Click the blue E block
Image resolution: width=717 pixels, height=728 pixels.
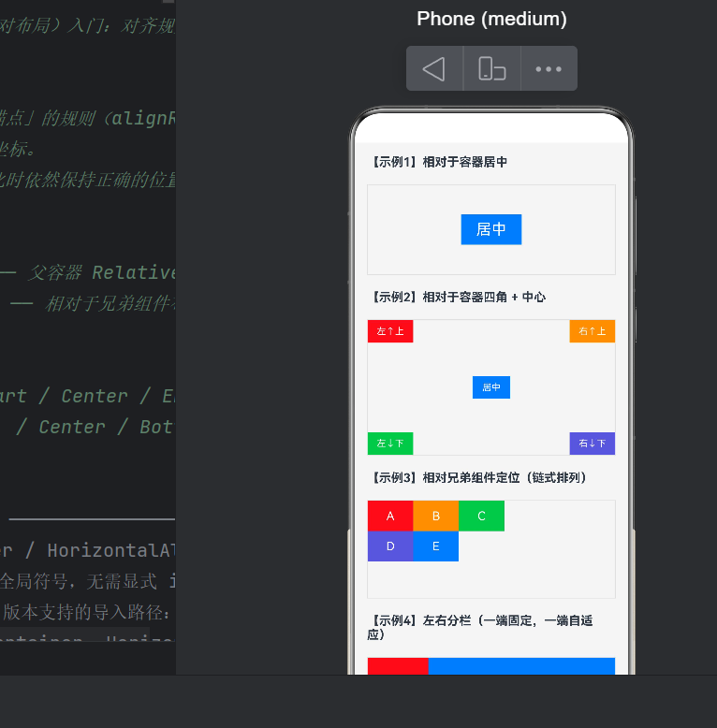click(435, 546)
